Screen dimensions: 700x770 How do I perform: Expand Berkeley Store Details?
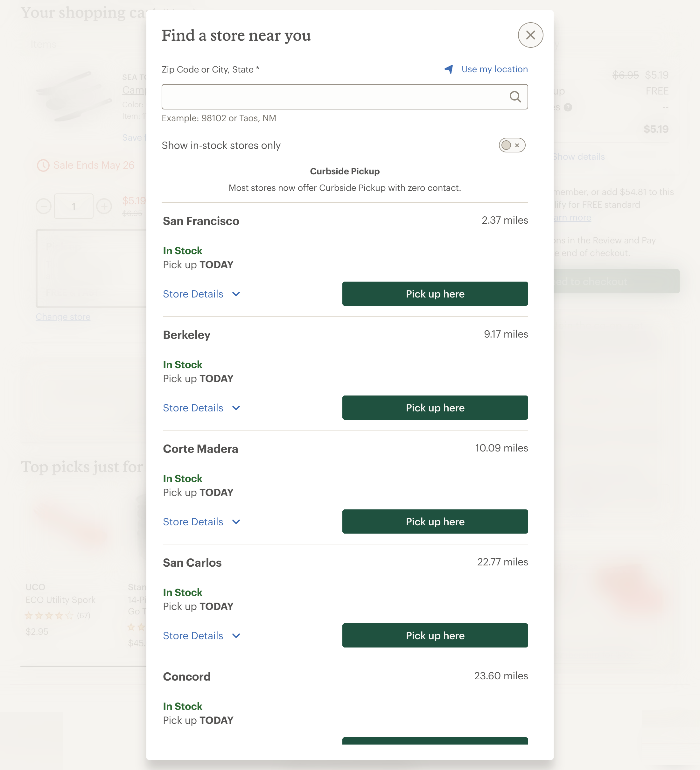point(193,408)
